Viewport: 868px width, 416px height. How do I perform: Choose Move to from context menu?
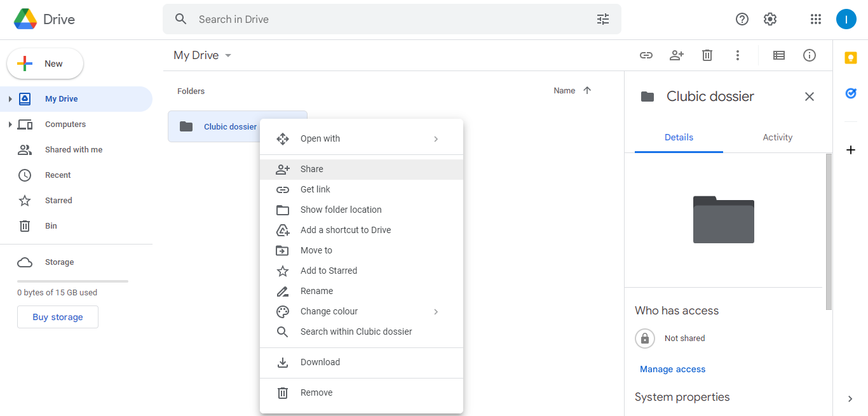point(362,250)
